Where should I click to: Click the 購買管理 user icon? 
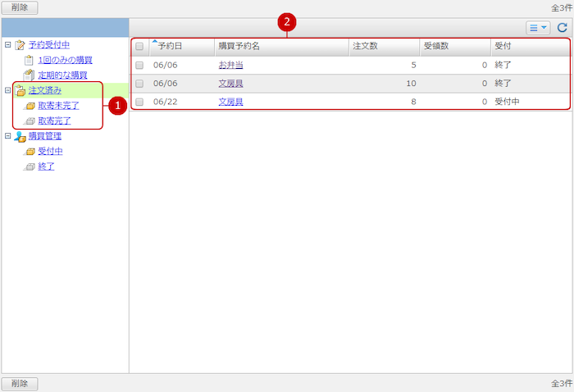pyautogui.click(x=20, y=136)
